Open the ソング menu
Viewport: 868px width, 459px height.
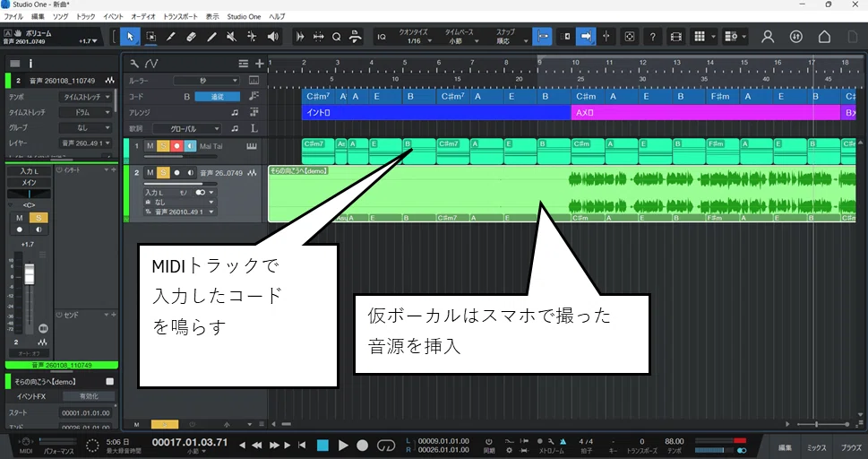click(x=60, y=17)
